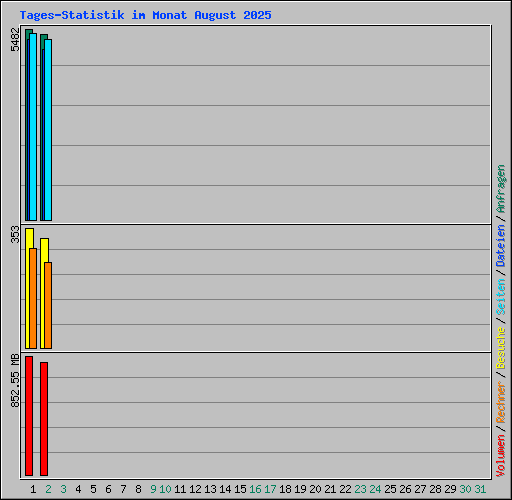Click day label 14 on x-axis

click(225, 489)
